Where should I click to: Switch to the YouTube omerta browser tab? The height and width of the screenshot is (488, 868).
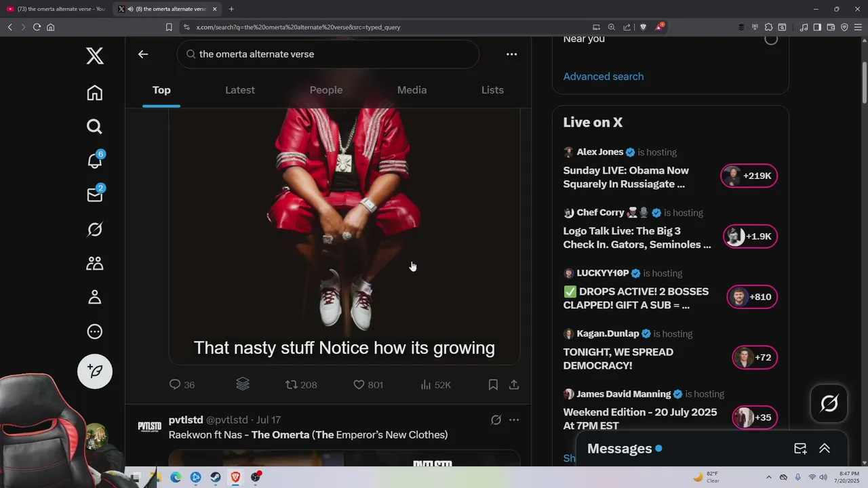tap(56, 9)
